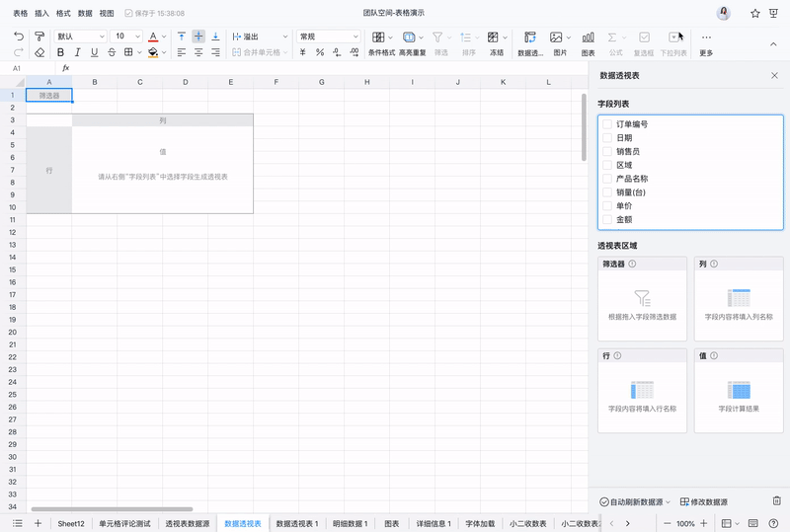Click the 高亮重复 highlight duplicates button

[412, 42]
